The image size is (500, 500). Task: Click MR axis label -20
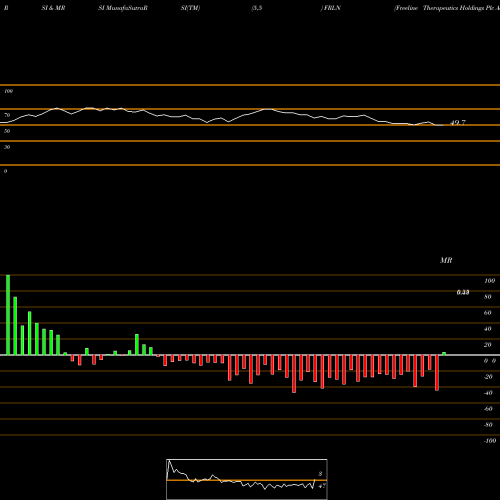click(x=488, y=377)
